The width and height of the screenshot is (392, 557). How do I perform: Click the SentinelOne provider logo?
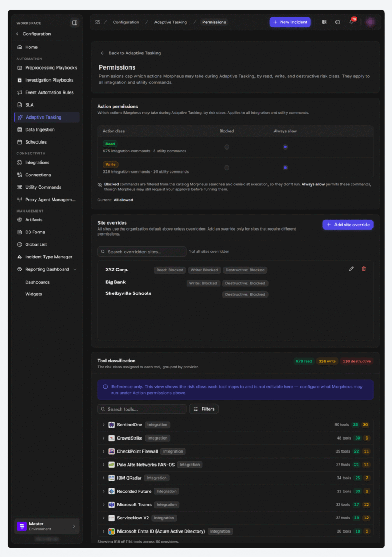click(111, 425)
